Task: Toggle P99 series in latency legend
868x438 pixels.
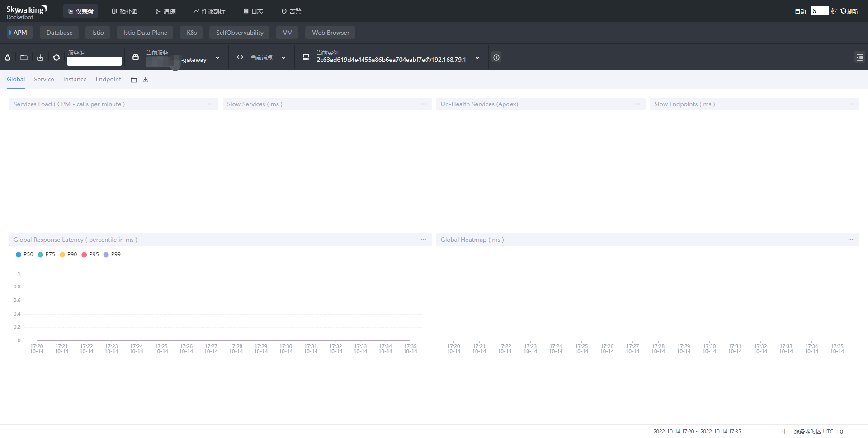Action: click(112, 254)
